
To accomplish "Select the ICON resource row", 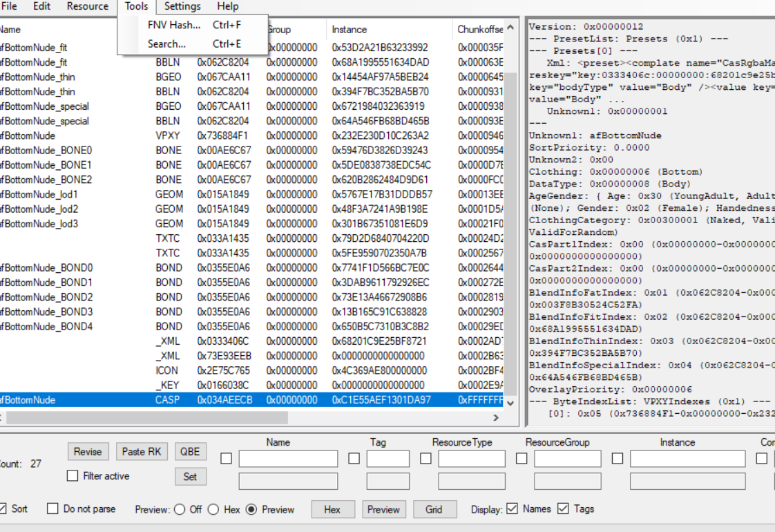I will [x=251, y=371].
